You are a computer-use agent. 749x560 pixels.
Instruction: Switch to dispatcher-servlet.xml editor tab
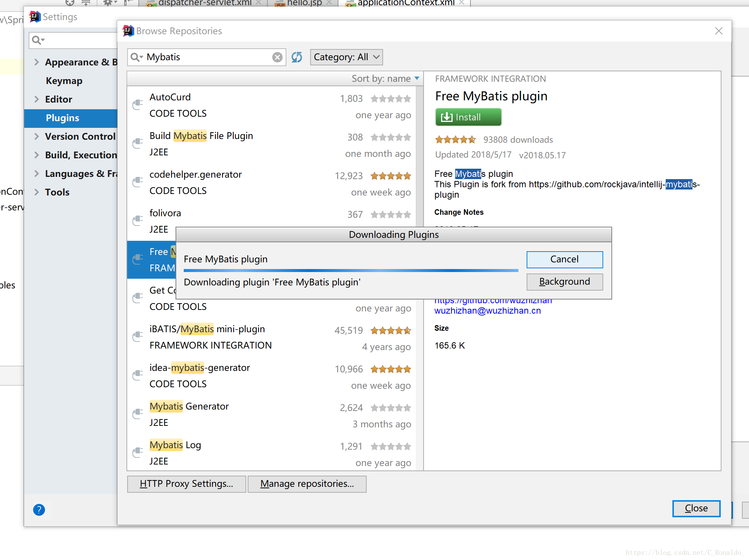click(203, 3)
